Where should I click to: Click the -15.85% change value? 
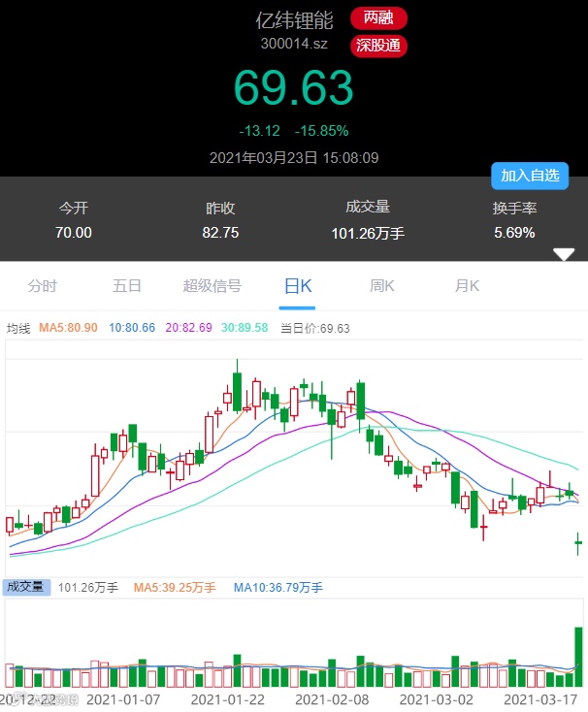(321, 131)
